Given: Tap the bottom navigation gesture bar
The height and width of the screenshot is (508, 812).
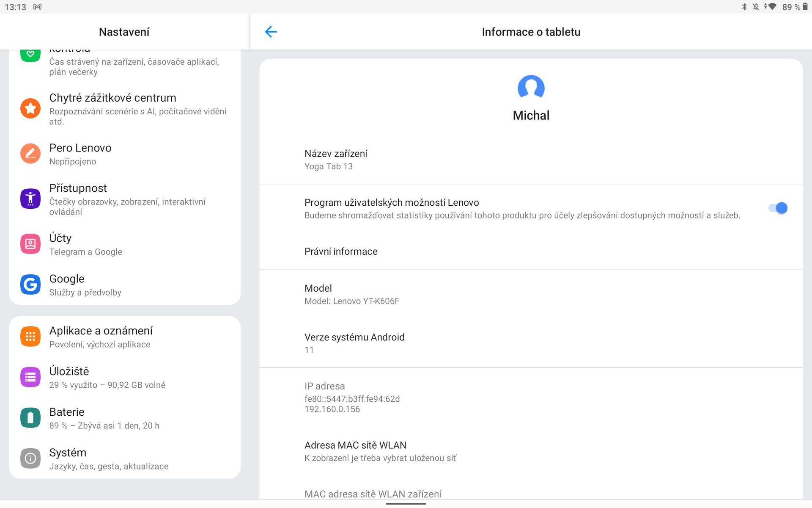Looking at the screenshot, I should click(x=406, y=504).
